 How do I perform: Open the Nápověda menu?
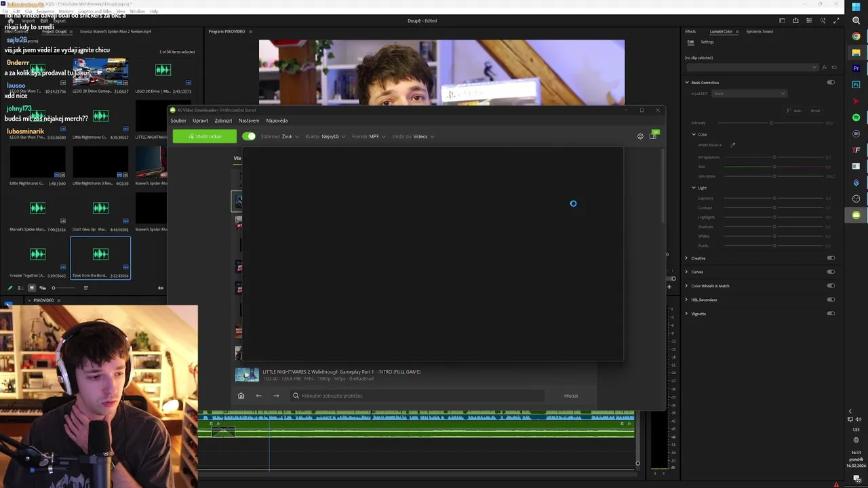click(277, 121)
